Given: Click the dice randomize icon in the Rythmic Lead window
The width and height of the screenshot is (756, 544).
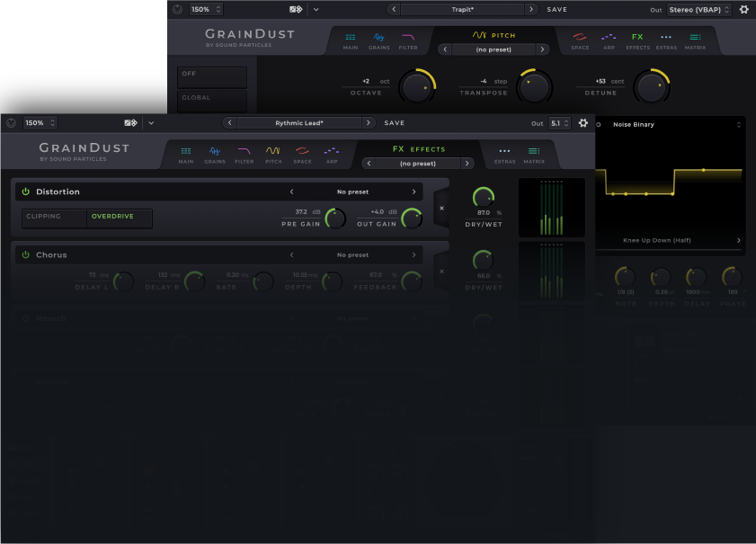Looking at the screenshot, I should pos(131,123).
